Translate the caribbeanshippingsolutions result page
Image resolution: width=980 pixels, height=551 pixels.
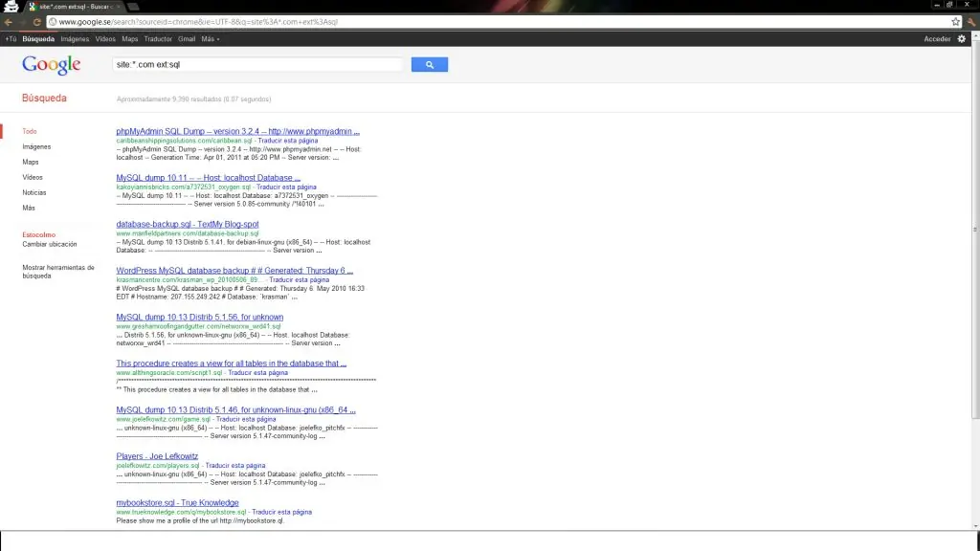click(287, 141)
